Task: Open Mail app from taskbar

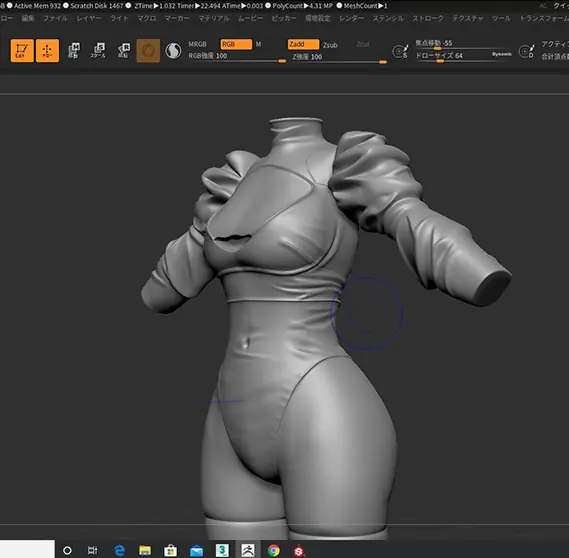Action: click(196, 550)
